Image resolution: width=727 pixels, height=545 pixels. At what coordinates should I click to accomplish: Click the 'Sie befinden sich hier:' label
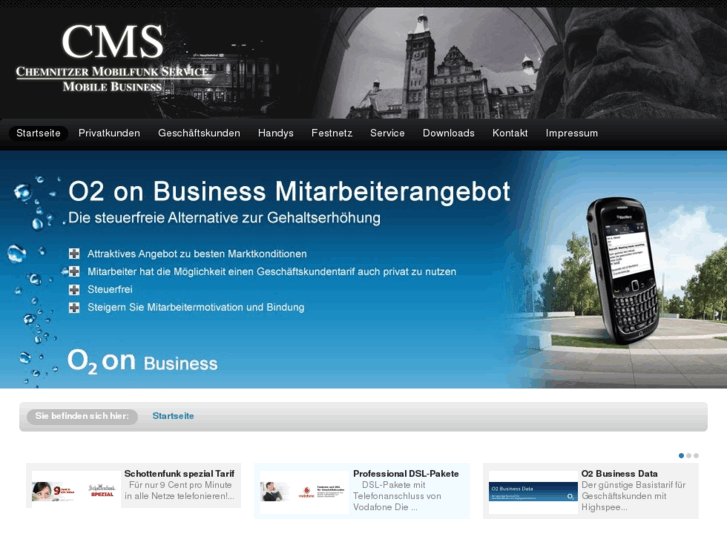tap(82, 416)
